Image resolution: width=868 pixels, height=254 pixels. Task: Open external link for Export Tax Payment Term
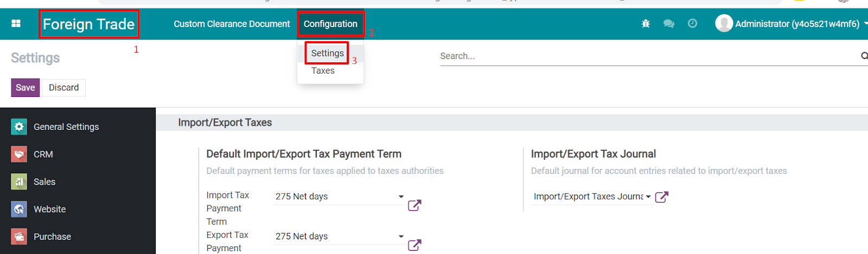[x=414, y=245]
